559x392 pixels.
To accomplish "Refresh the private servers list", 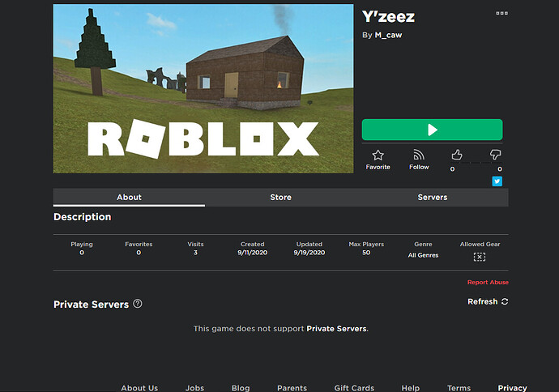I will [488, 301].
